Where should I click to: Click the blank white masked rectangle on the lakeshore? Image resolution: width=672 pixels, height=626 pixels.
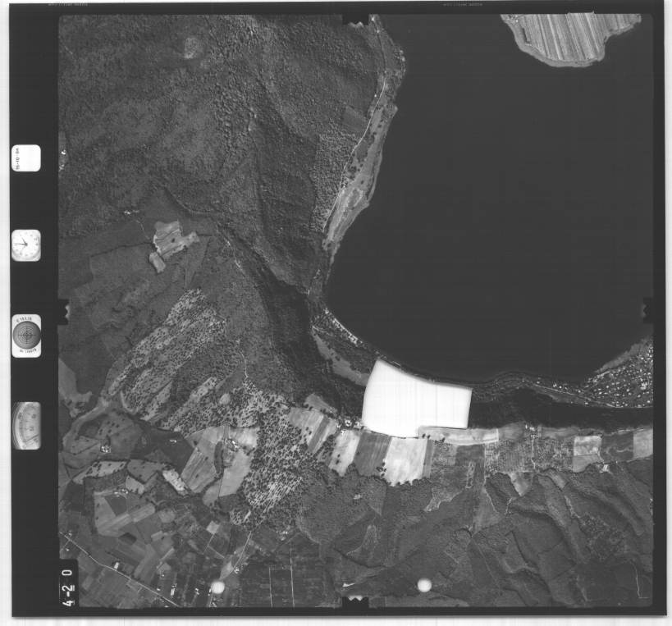416,400
